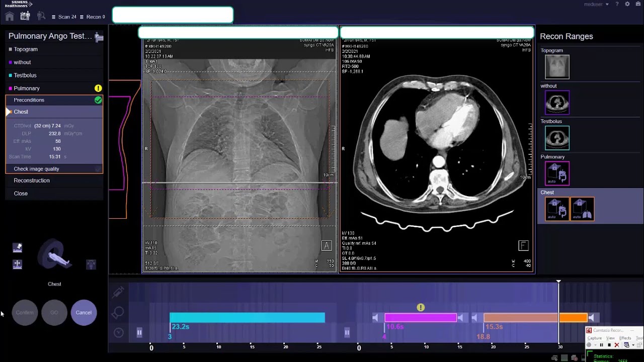Click the white timeline playhead marker

click(x=558, y=282)
